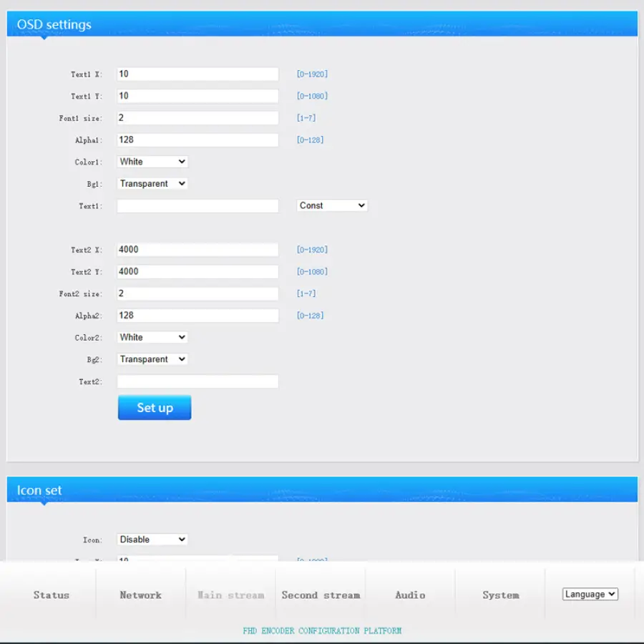644x644 pixels.
Task: Open the Bg1 Transparent dropdown
Action: 152,184
